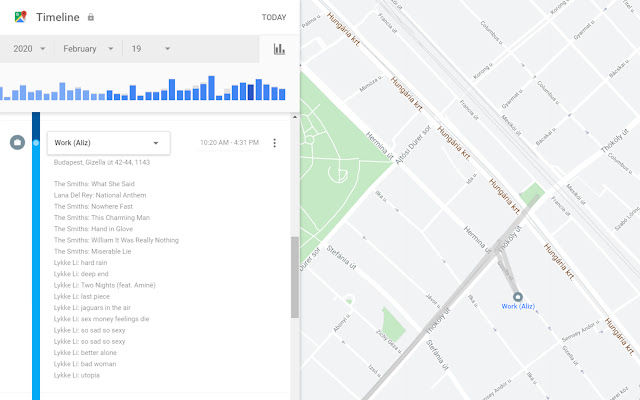This screenshot has height=400, width=640.
Task: Click the Timeline title text
Action: pos(58,17)
